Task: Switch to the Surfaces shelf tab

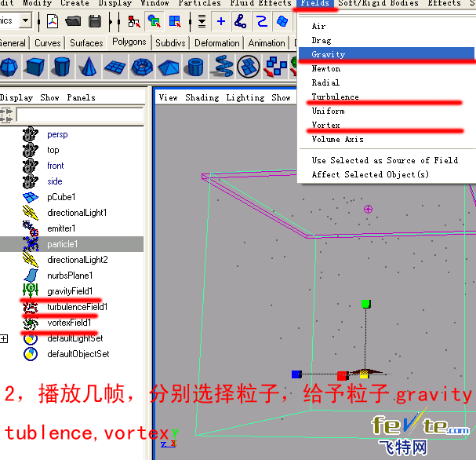Action: [x=86, y=43]
